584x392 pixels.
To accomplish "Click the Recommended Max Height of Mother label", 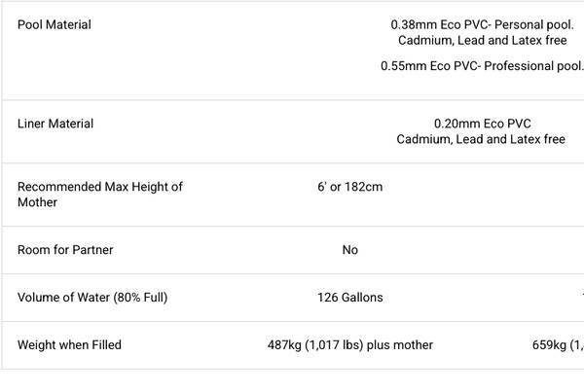I will point(99,186).
